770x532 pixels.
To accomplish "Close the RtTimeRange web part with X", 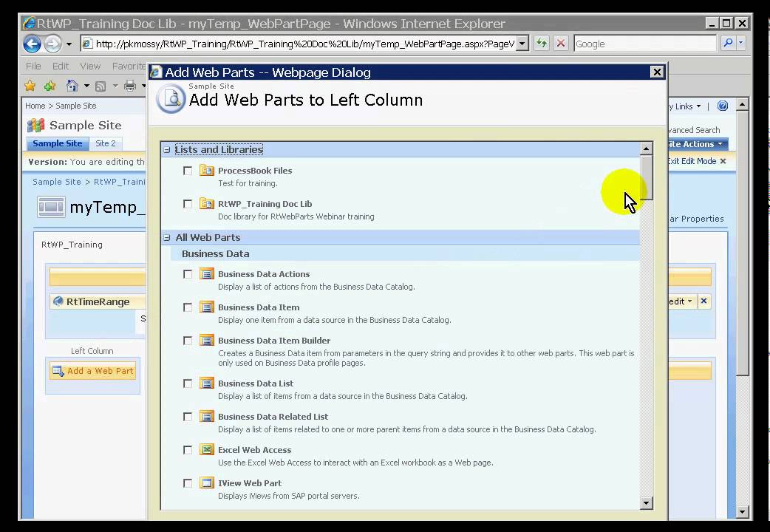I will click(x=703, y=301).
